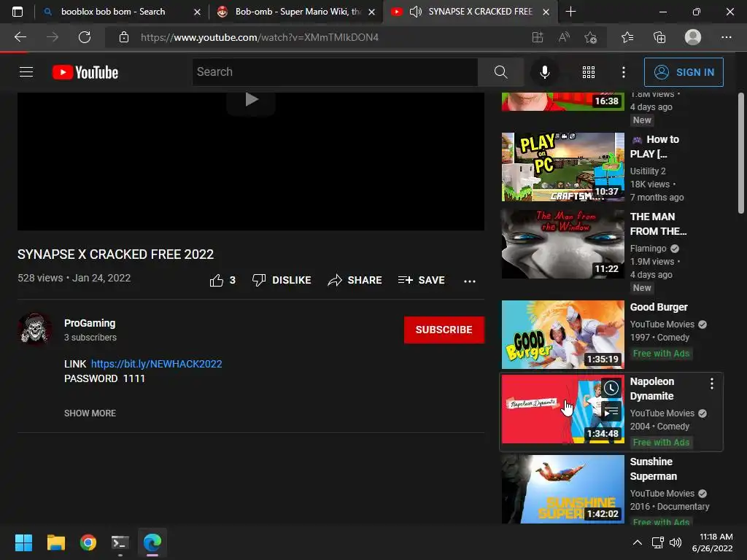Viewport: 747px width, 560px height.
Task: Launch Google Chrome from taskbar
Action: tap(88, 542)
